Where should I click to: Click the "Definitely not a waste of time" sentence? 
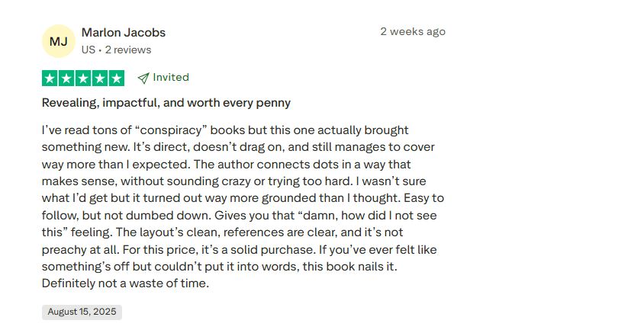click(124, 283)
